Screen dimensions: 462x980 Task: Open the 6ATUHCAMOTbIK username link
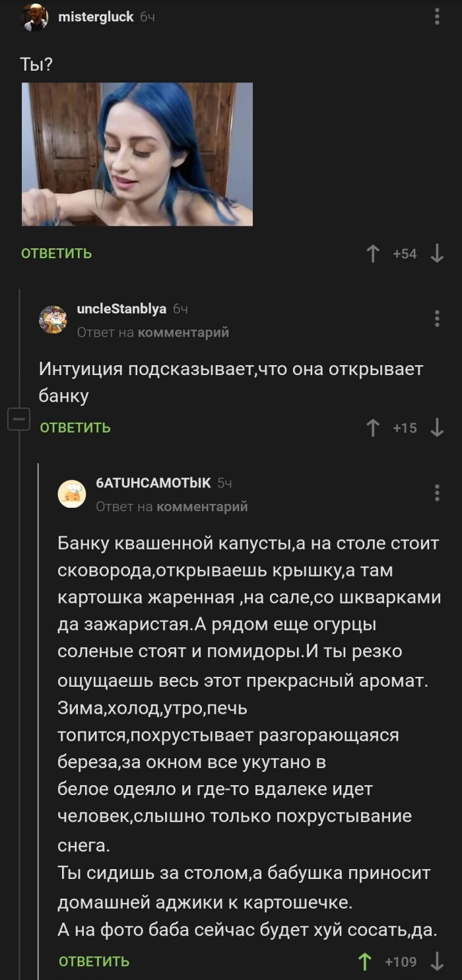click(153, 483)
